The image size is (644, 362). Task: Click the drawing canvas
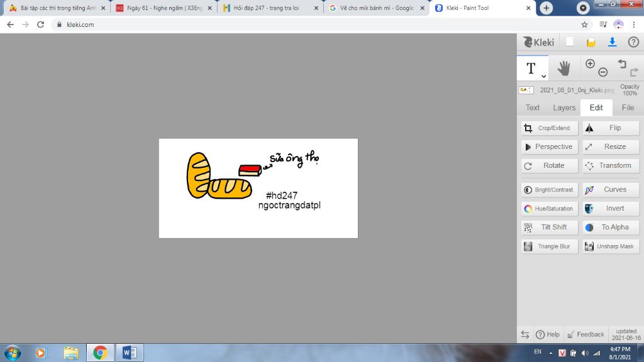pos(258,188)
